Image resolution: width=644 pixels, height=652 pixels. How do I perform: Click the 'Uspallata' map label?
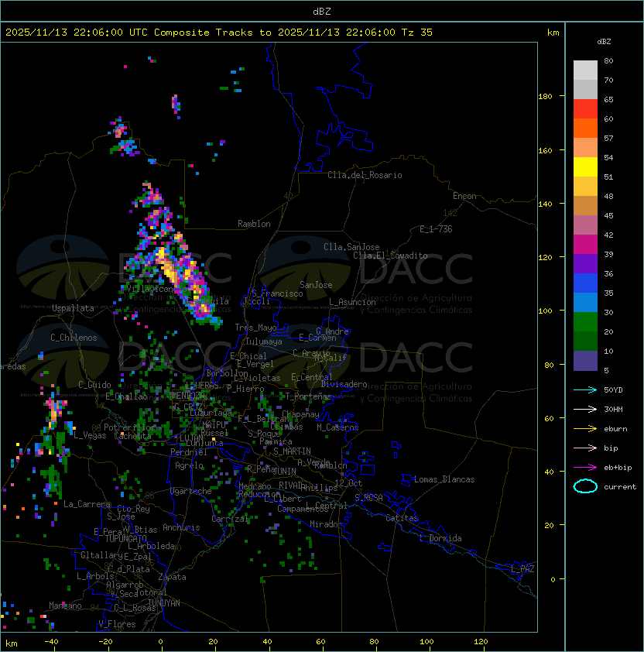[73, 308]
